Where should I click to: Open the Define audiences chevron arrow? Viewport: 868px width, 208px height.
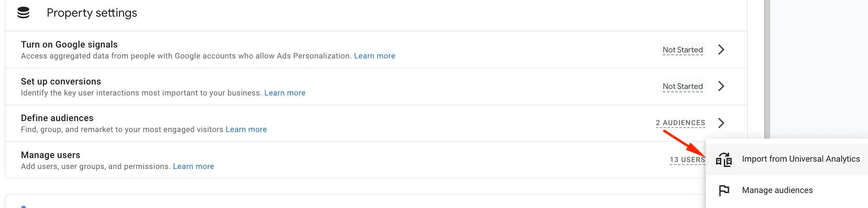721,123
